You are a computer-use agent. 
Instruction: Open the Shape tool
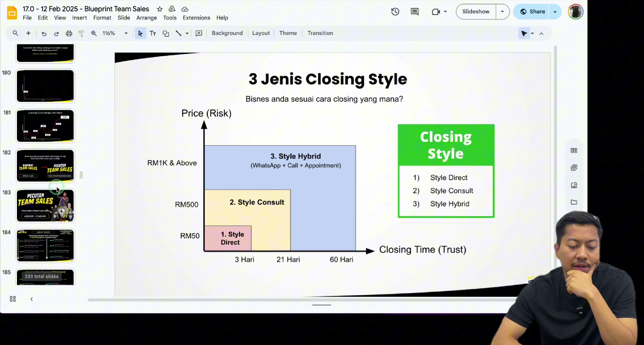[166, 33]
